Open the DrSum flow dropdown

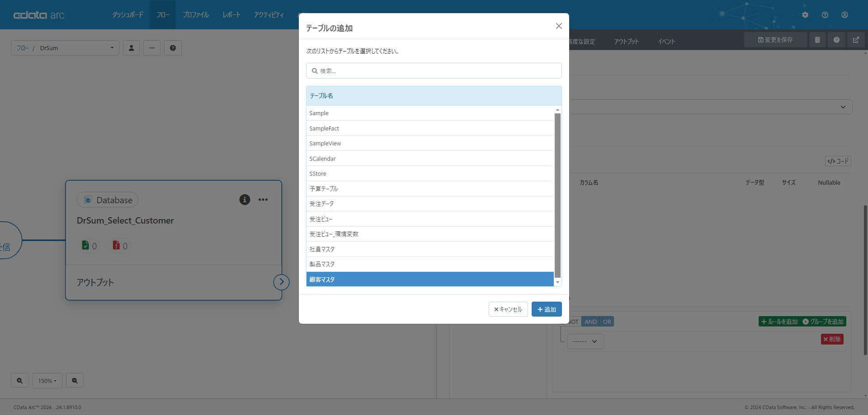(x=112, y=47)
